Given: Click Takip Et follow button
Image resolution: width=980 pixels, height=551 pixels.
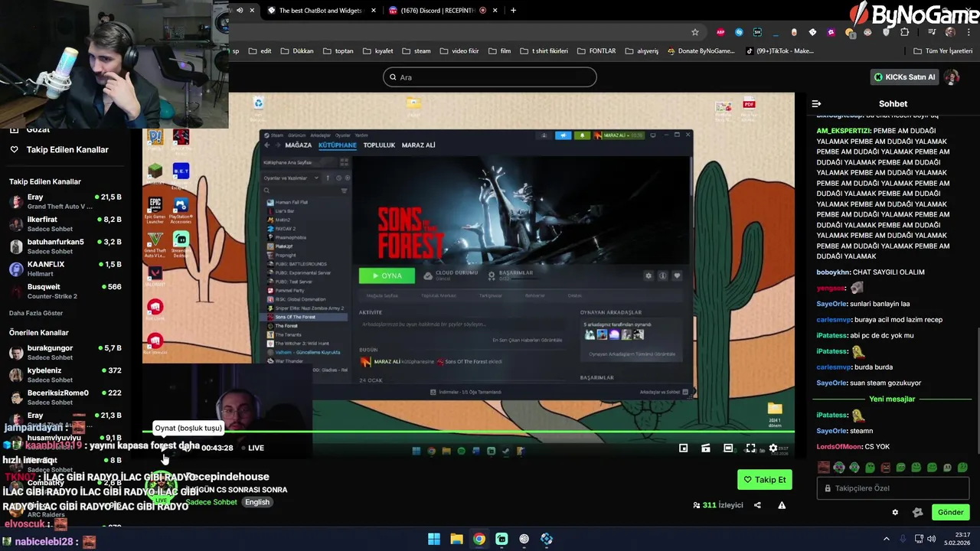Looking at the screenshot, I should click(x=765, y=480).
